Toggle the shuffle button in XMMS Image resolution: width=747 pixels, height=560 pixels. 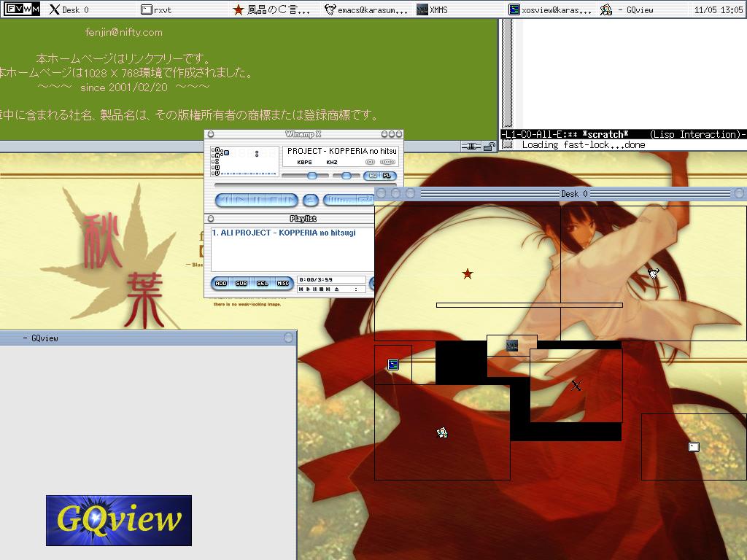(x=340, y=200)
